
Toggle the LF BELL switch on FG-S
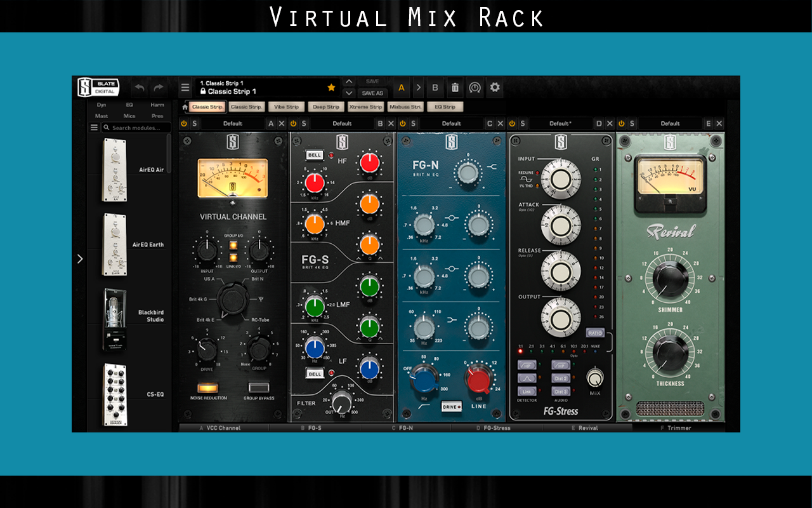[314, 374]
